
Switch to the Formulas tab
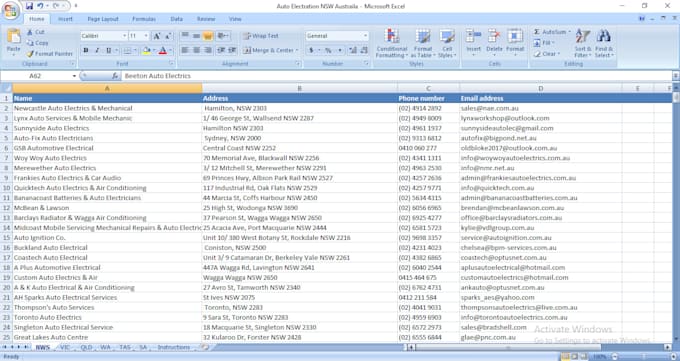[144, 19]
